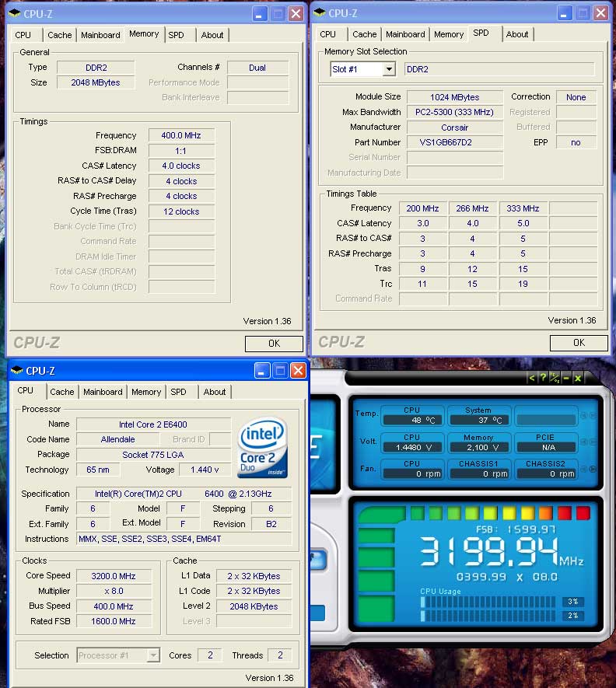This screenshot has height=688, width=616.
Task: Click the 1024 MBytes Module Size field
Action: click(455, 97)
